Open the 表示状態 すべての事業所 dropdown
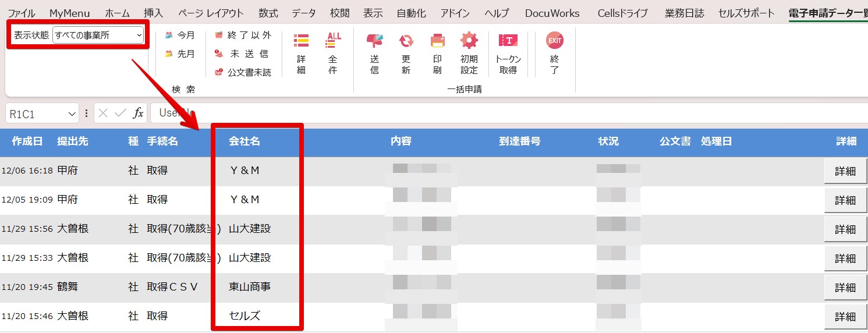Screen dimensions: 868x333 (98, 36)
